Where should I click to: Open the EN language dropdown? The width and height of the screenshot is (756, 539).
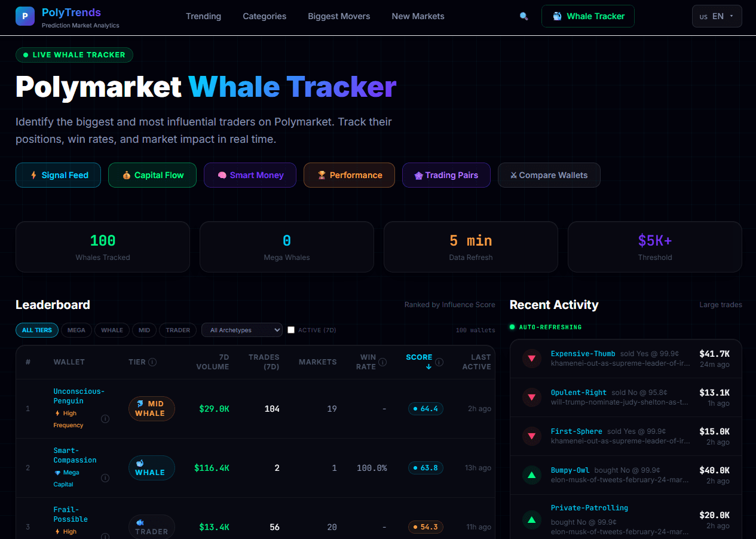point(717,16)
